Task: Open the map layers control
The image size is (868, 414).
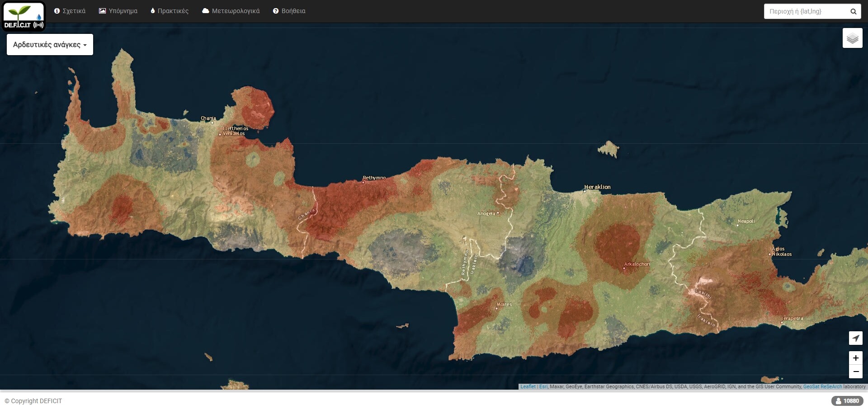Action: point(852,38)
